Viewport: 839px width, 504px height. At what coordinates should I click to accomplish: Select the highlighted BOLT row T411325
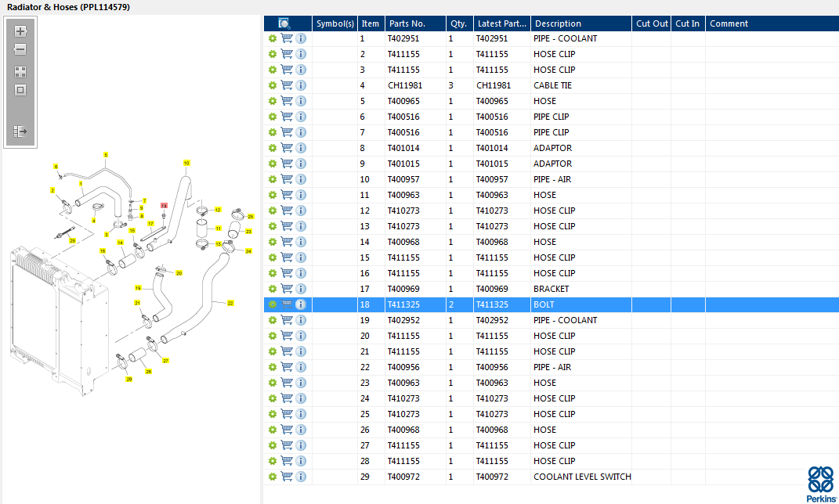551,304
